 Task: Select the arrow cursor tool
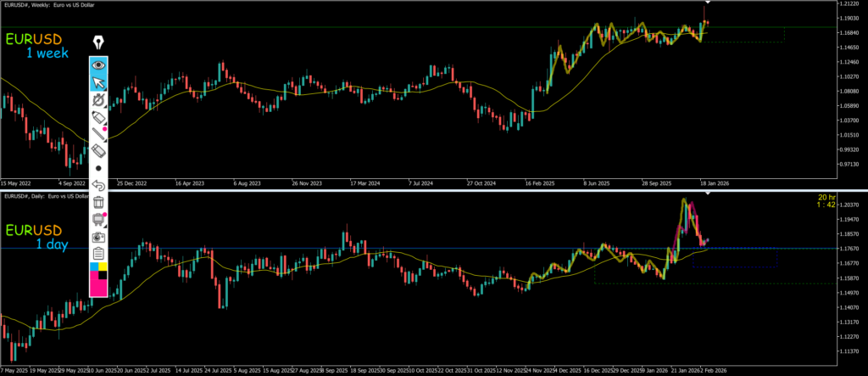pos(99,82)
